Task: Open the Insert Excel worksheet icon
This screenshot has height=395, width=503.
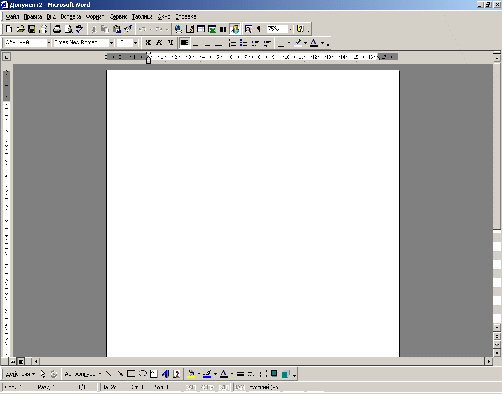Action: [x=212, y=29]
